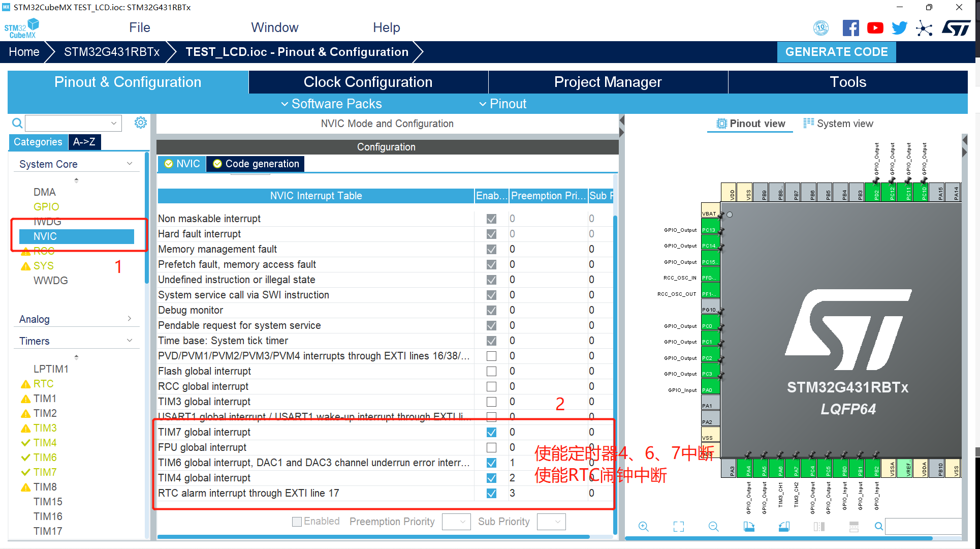Screen dimensions: 980x549
Task: Toggle TIM7 global interrupt enable checkbox
Action: point(491,432)
